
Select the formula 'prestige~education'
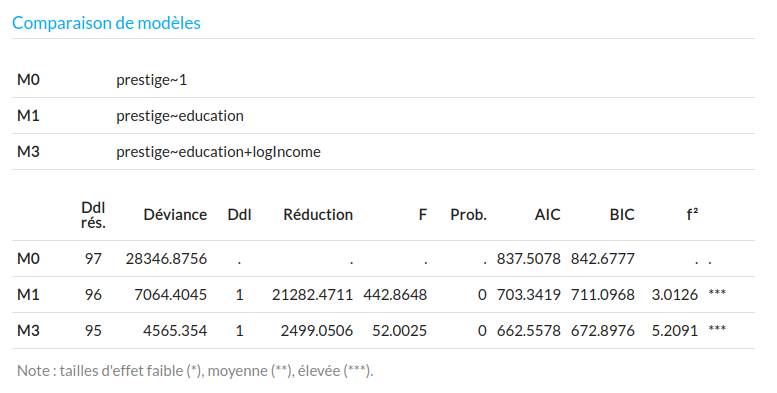click(180, 115)
